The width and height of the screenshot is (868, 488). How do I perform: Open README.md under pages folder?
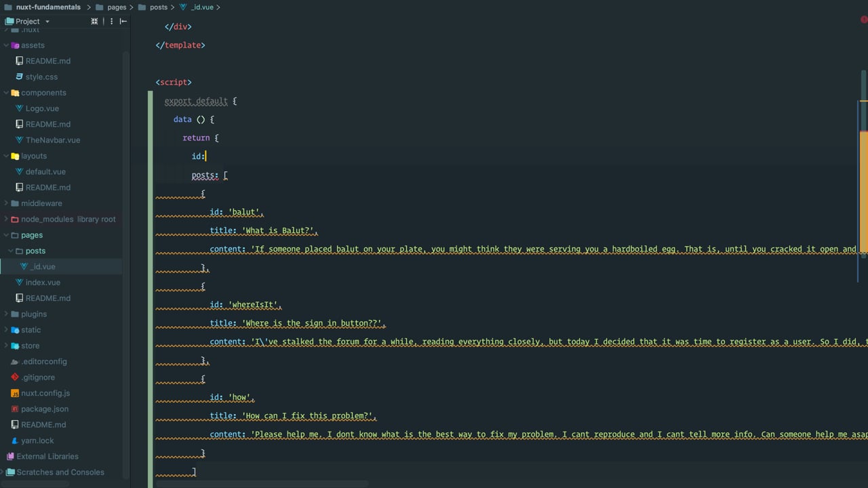coord(47,298)
